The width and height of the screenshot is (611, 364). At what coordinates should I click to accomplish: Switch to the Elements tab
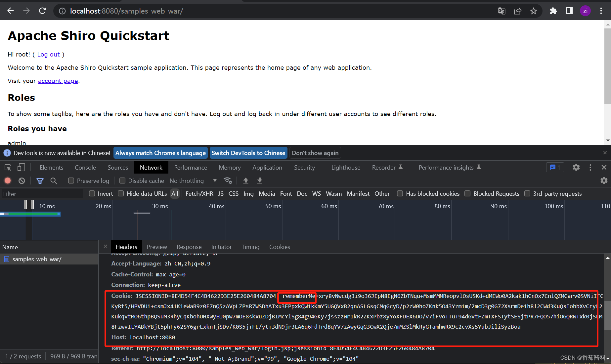(x=51, y=168)
